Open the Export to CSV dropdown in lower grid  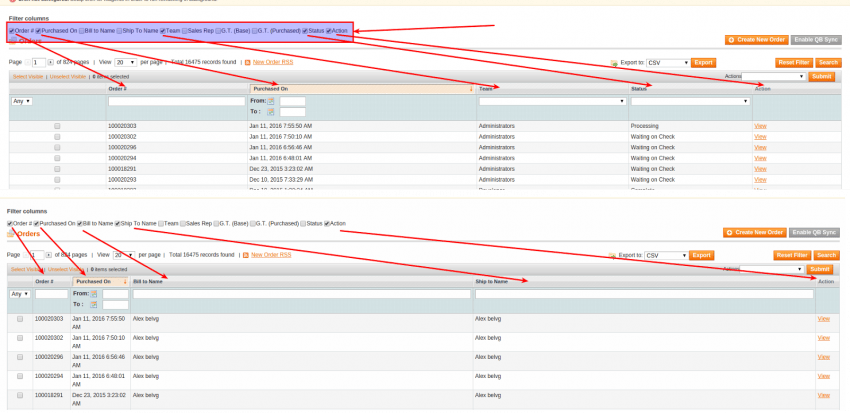[x=666, y=255]
